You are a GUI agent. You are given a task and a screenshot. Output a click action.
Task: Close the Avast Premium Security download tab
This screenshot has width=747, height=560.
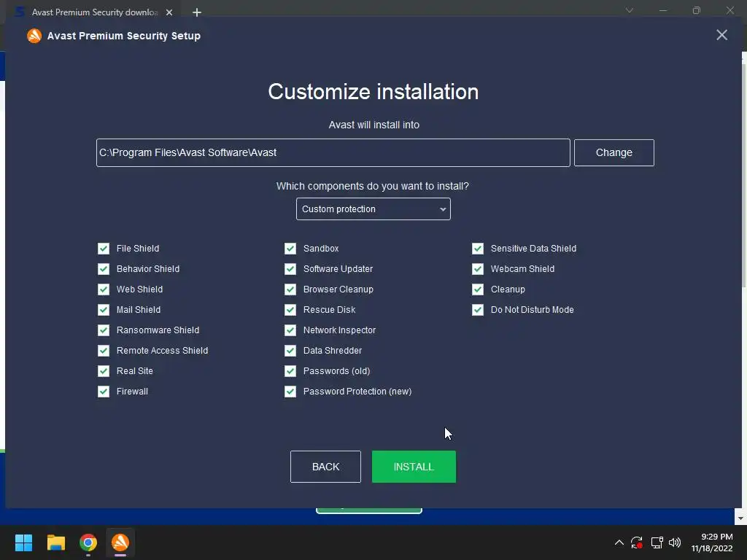[x=169, y=12]
